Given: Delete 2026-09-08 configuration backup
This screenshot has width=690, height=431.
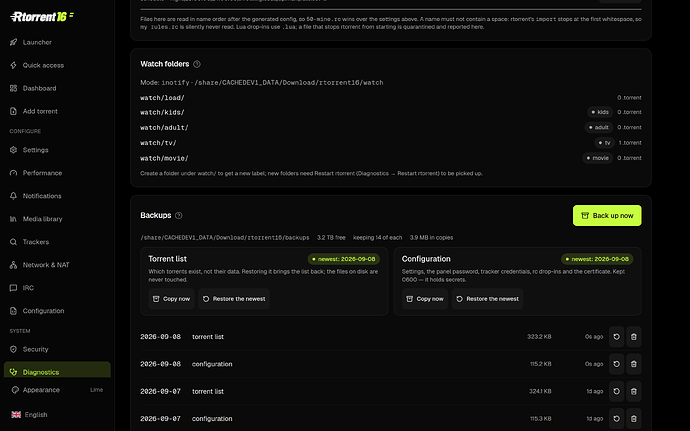Looking at the screenshot, I should click(634, 364).
